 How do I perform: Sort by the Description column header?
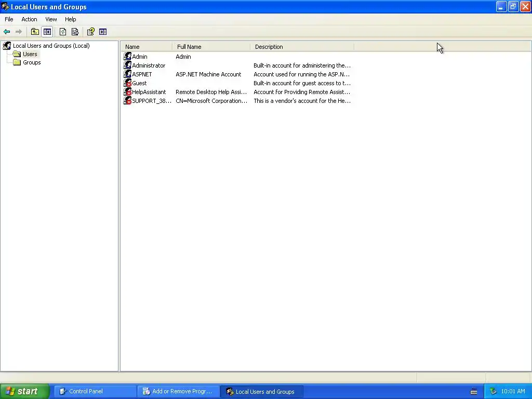(302, 47)
